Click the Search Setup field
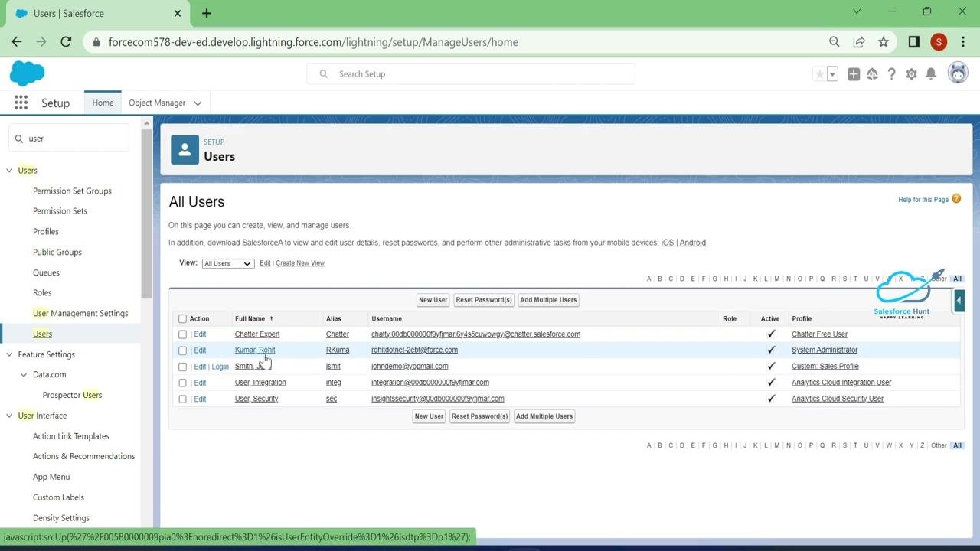Viewport: 980px width, 551px height. click(471, 74)
